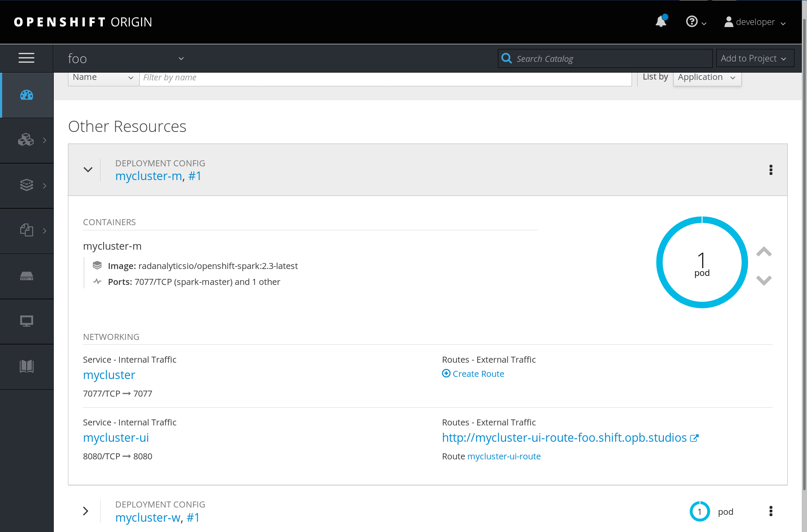Viewport: 807px width, 532px height.
Task: Select the Applications sidebar icon
Action: point(26,140)
